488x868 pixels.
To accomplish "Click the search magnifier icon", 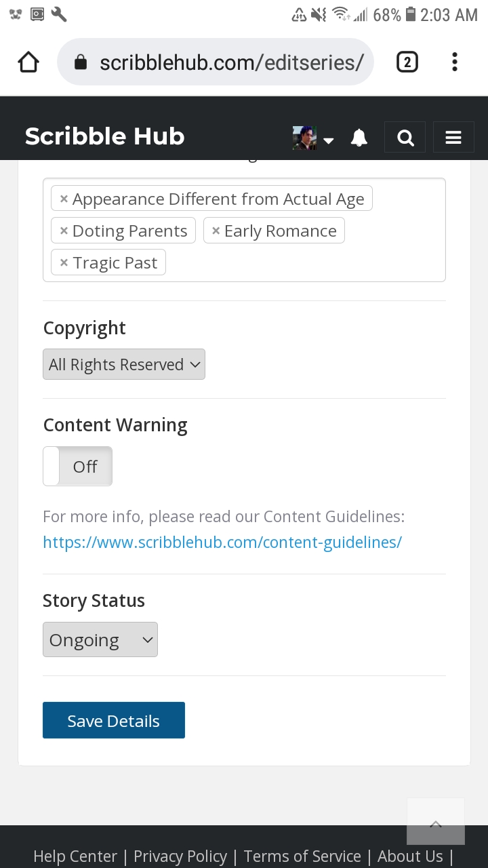I will (405, 138).
